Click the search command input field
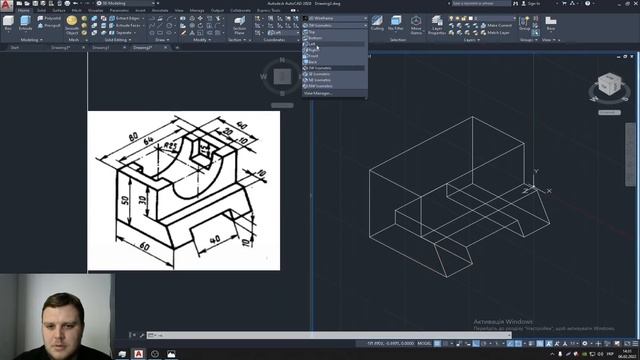Viewport: 640px width, 360px height. [x=481, y=3]
